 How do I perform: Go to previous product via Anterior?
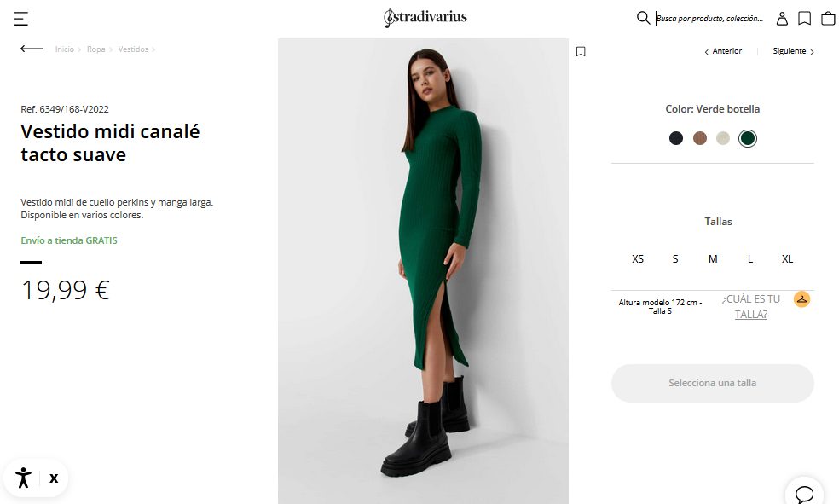[723, 51]
